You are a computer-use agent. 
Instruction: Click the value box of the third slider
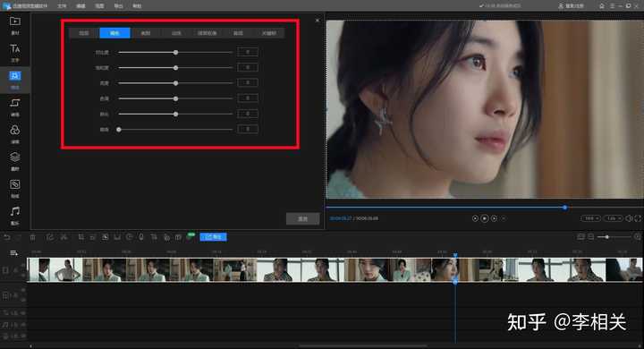pos(248,82)
